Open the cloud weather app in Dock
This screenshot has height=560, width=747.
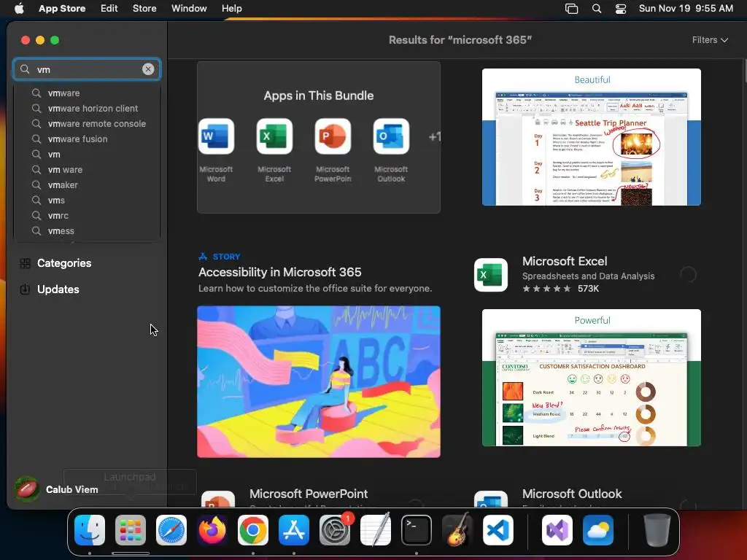pyautogui.click(x=598, y=530)
